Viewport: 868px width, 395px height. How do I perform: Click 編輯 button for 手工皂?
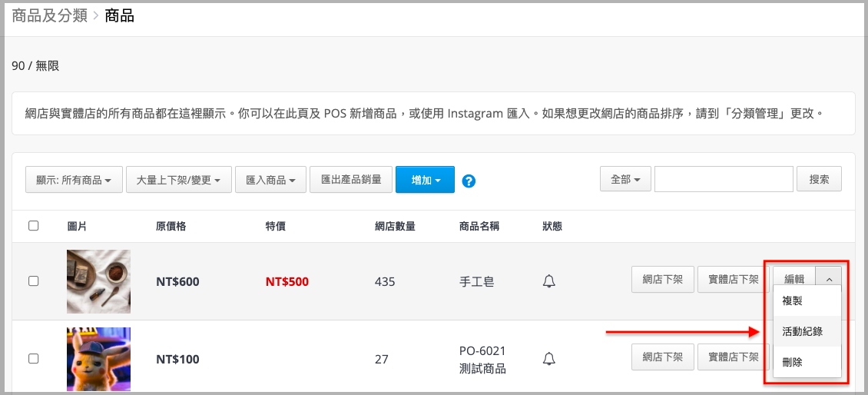point(794,280)
